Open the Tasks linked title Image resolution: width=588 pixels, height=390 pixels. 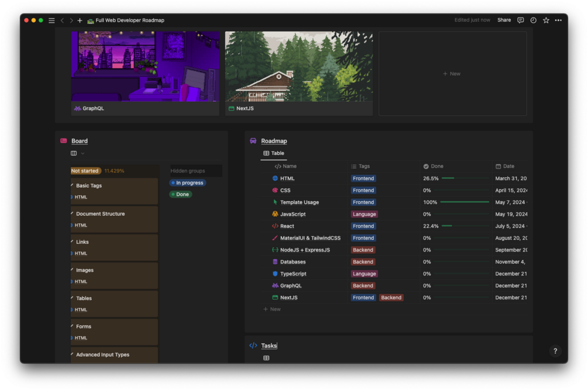coord(269,346)
